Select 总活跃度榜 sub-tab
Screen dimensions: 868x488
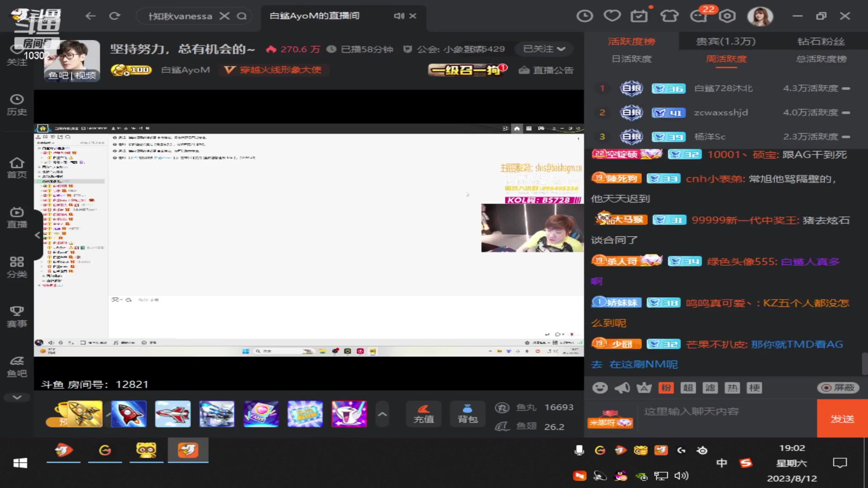click(821, 59)
